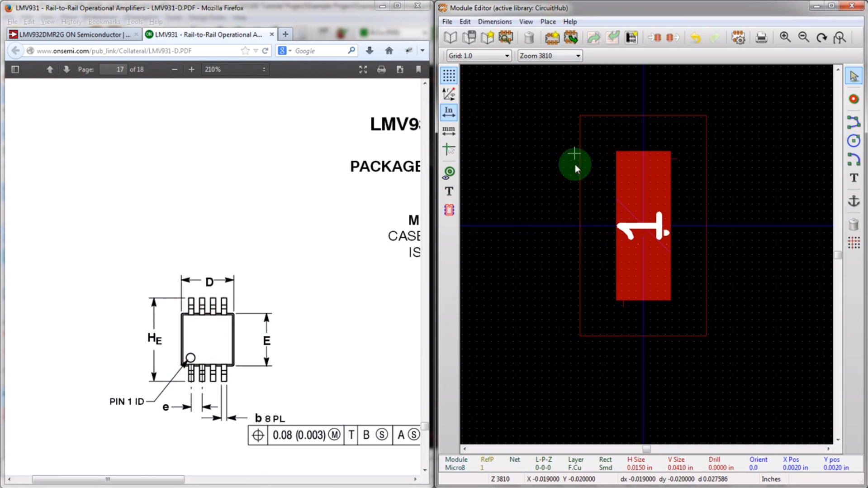Toggle grid display on left toolbar

(449, 75)
